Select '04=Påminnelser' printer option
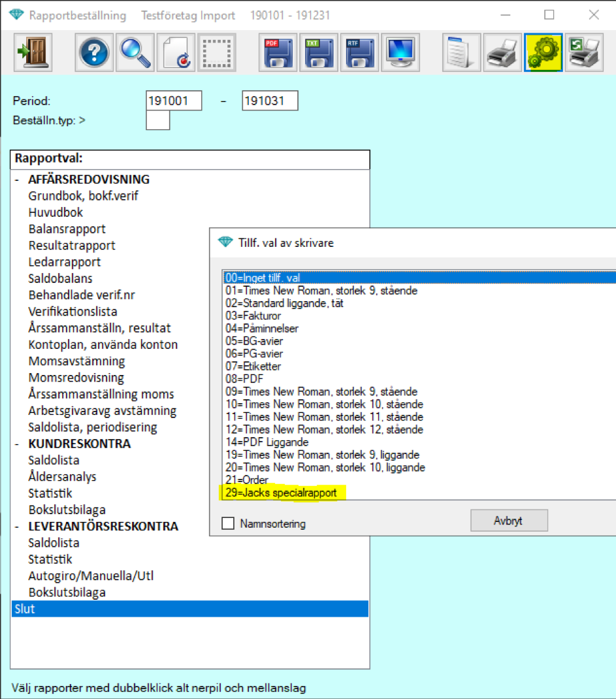Image resolution: width=616 pixels, height=699 pixels. tap(262, 329)
